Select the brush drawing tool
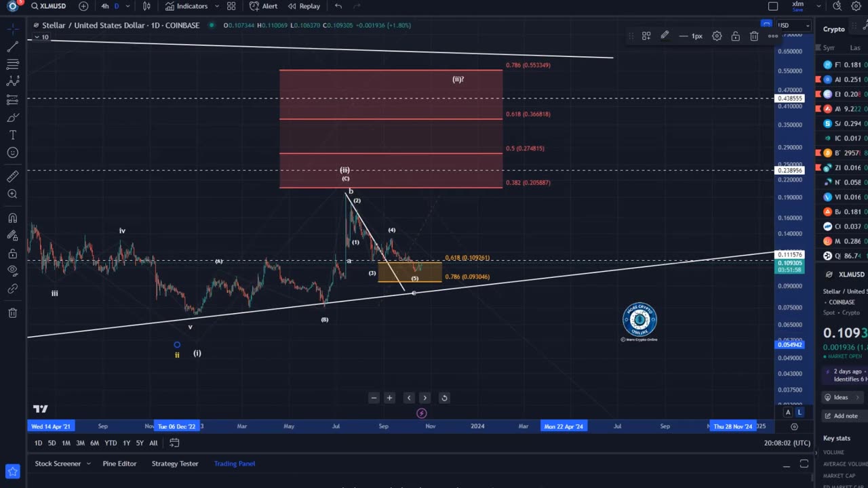This screenshot has height=488, width=868. [12, 118]
